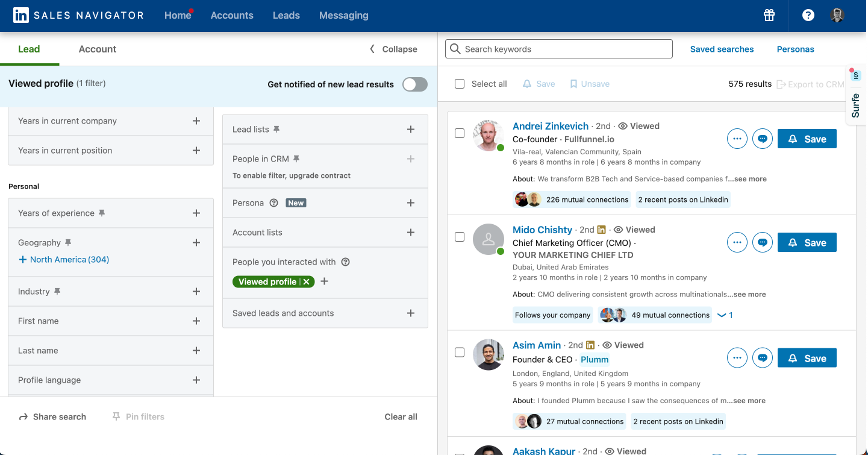
Task: Click Mido Chishty's LinkedIn Premium badge
Action: [x=601, y=230]
